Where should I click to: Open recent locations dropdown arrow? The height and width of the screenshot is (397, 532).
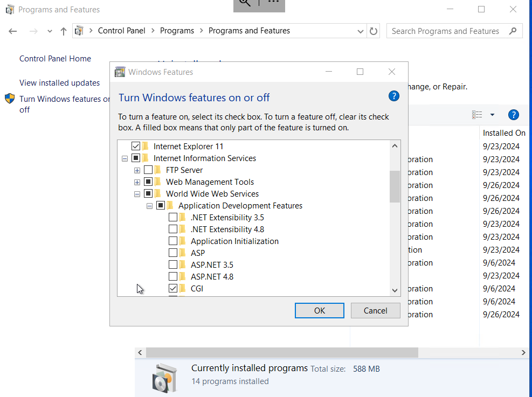pos(50,31)
